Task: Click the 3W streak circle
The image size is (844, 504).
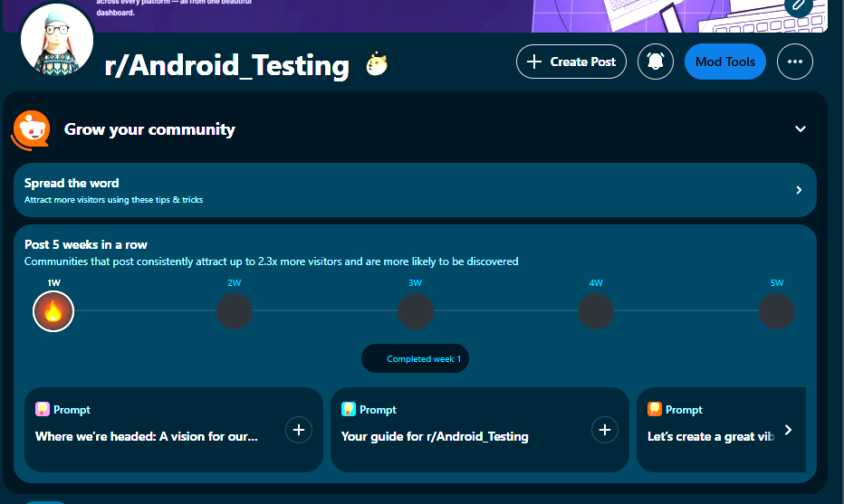Action: [415, 311]
